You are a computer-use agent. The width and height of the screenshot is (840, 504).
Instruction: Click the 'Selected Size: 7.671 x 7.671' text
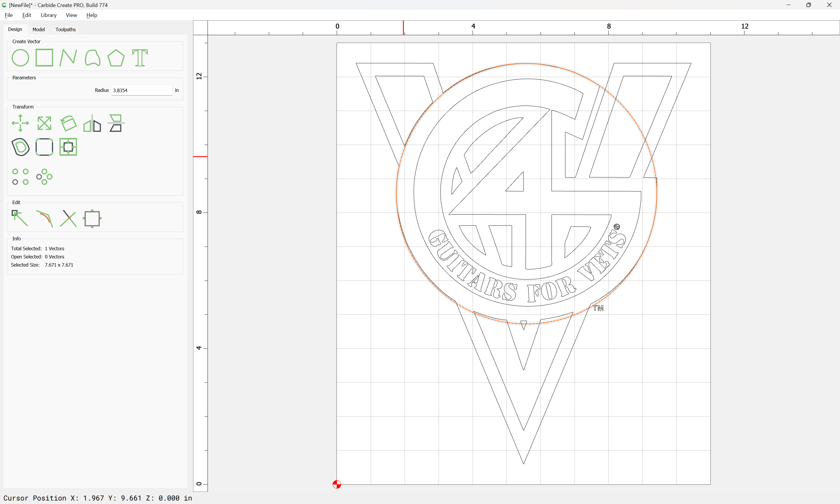[x=42, y=265]
